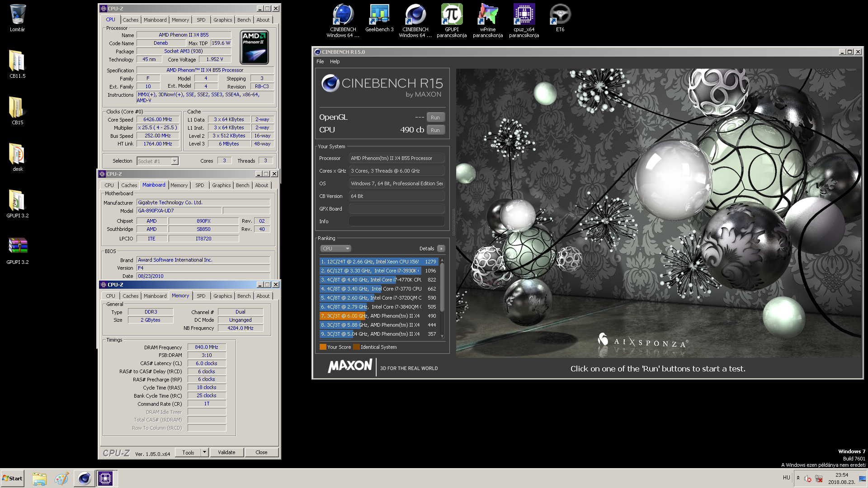This screenshot has height=488, width=868.
Task: Launch CINEBENCH shortcut next to GPUPI
Action: (415, 20)
